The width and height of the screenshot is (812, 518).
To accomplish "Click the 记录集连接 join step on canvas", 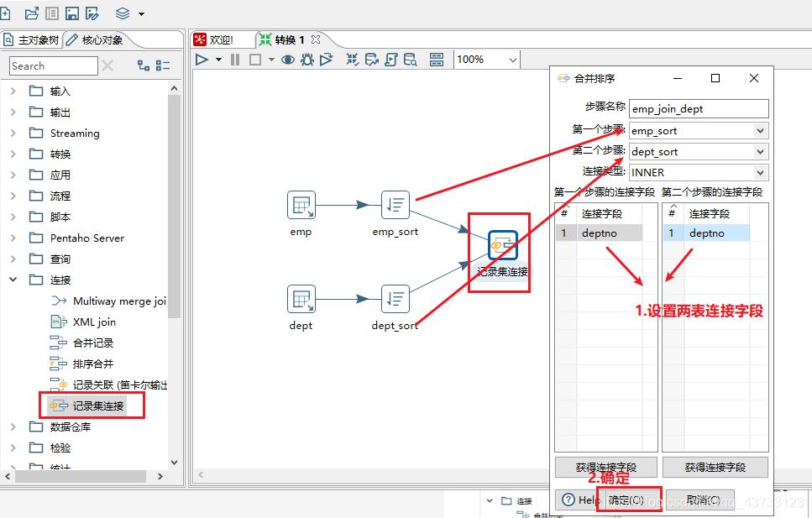I will (502, 245).
